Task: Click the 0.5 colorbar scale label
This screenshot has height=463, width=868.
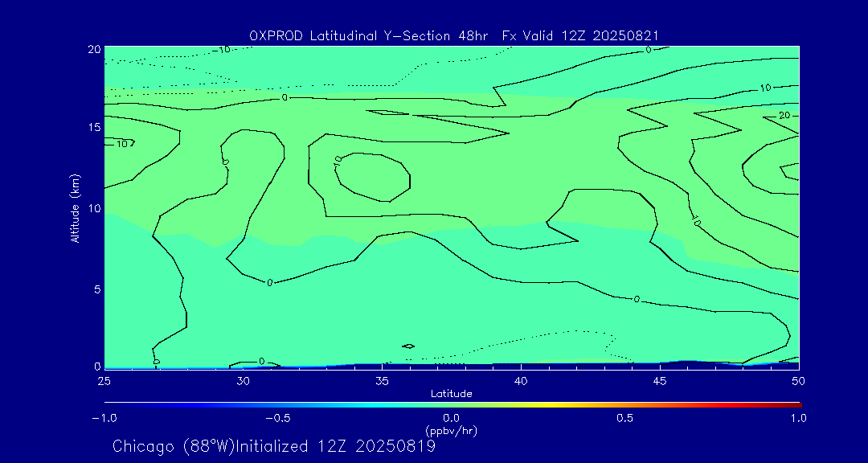Action: pos(624,418)
